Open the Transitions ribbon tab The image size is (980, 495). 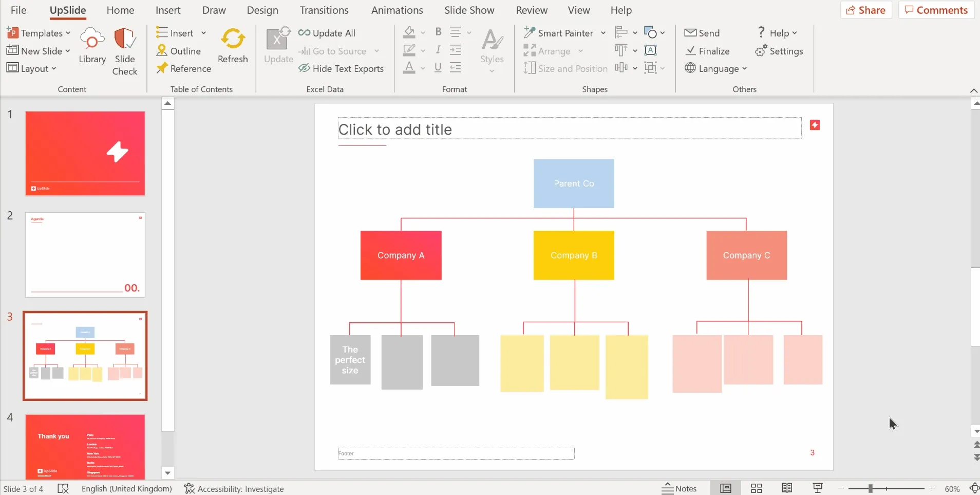pos(324,10)
